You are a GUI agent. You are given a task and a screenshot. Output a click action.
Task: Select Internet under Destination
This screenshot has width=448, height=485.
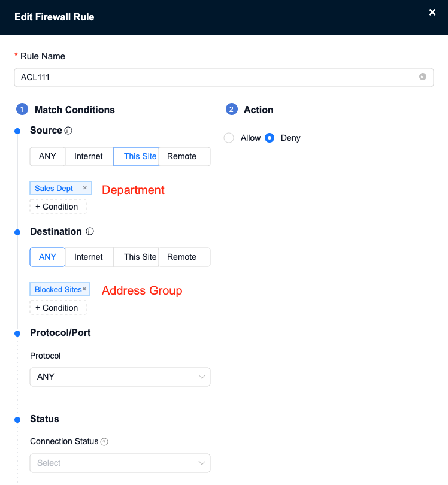click(x=89, y=257)
